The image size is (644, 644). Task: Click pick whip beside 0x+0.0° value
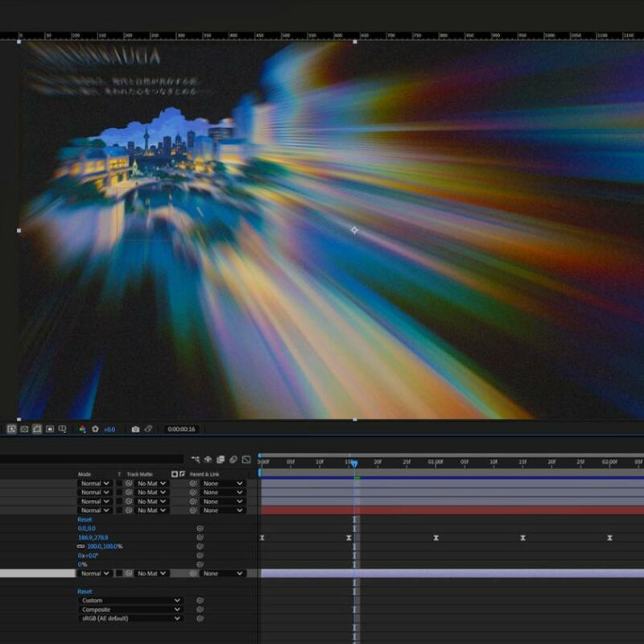click(200, 555)
